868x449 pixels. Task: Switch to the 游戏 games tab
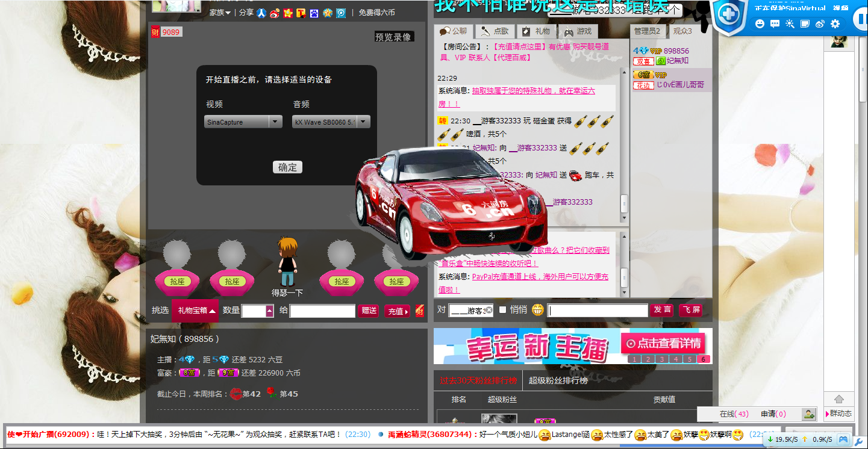577,31
